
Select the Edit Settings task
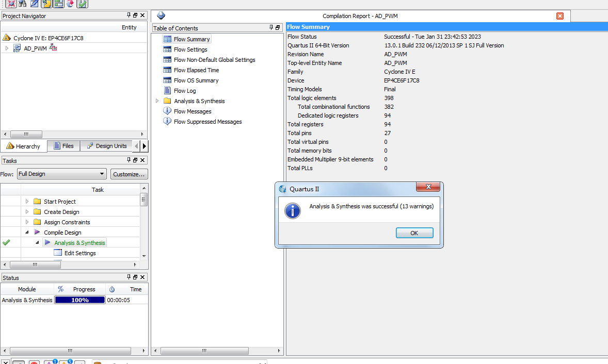(80, 253)
